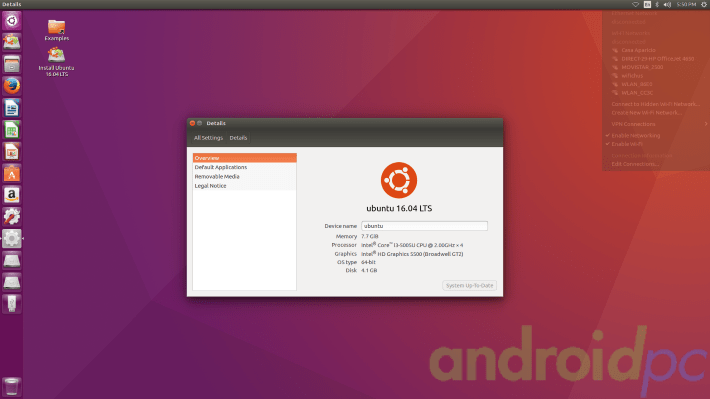
Task: Minimize the Details window
Action: click(x=199, y=123)
